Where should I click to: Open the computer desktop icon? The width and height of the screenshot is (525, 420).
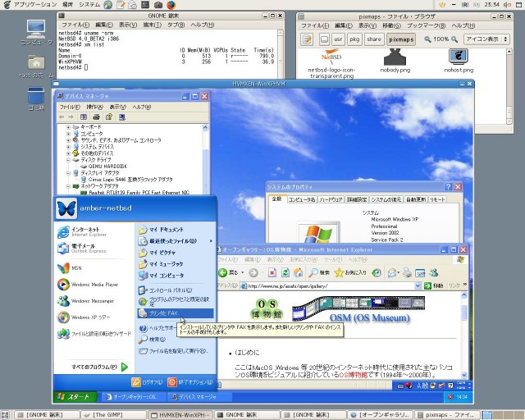(x=36, y=33)
